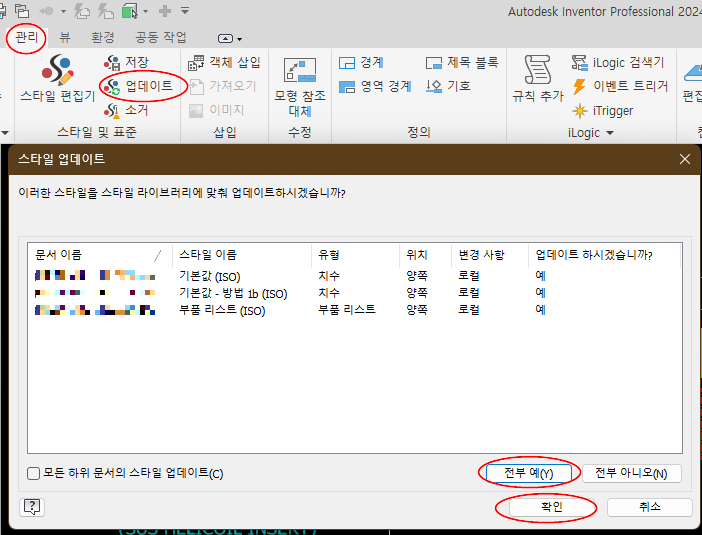The image size is (702, 535).
Task: Open the dropdown next to the green box icon
Action: click(x=146, y=11)
